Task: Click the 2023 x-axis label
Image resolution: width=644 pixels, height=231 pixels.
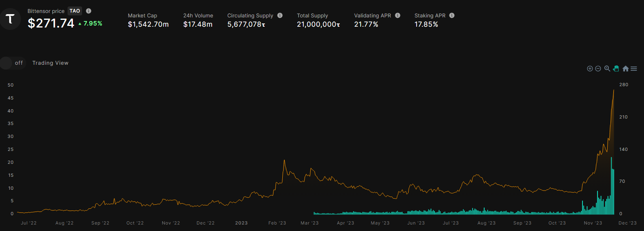Action: coord(241,223)
